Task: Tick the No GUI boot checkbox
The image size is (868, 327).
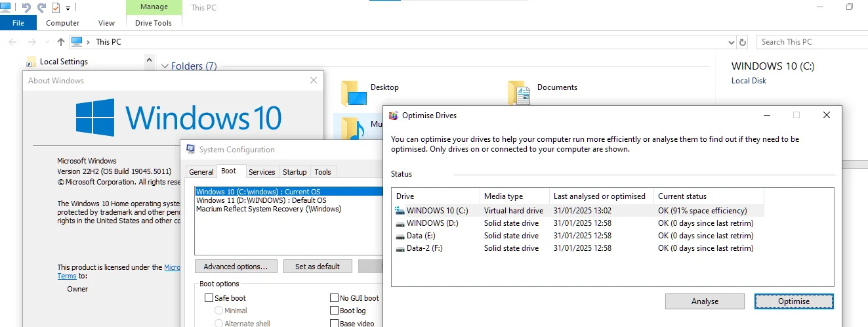Action: (335, 298)
